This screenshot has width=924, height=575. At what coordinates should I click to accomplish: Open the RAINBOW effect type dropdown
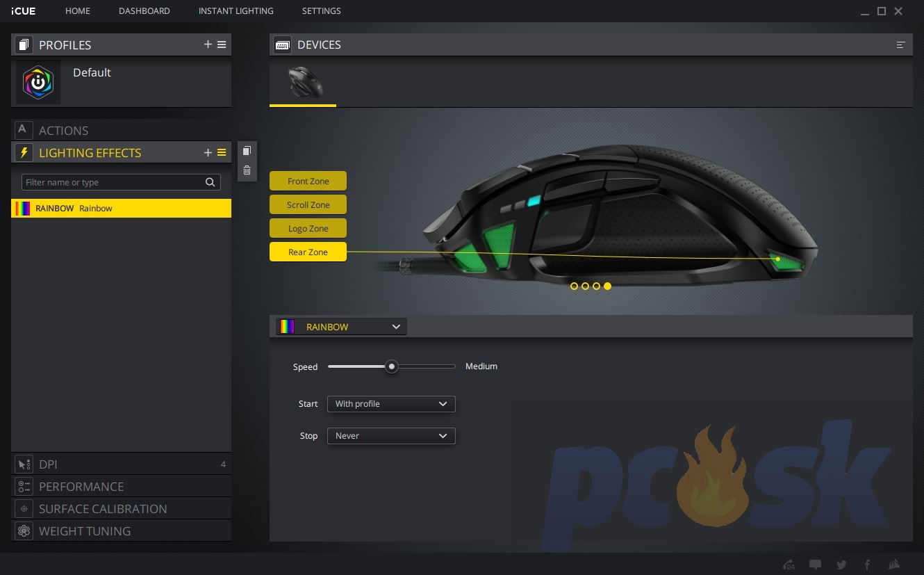(x=341, y=327)
